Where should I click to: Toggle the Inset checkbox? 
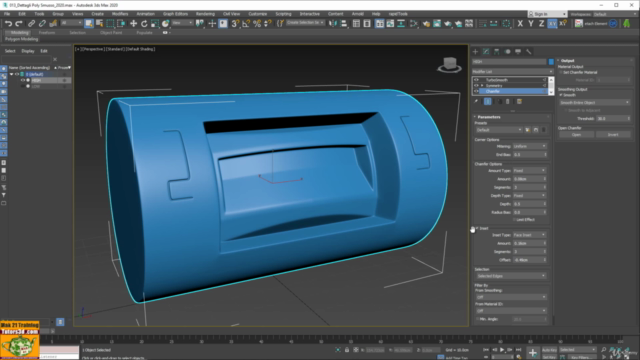tap(477, 228)
